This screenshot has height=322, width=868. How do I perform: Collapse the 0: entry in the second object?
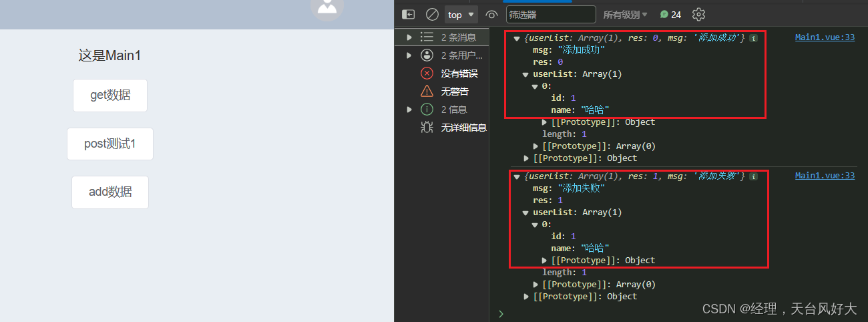(x=535, y=224)
